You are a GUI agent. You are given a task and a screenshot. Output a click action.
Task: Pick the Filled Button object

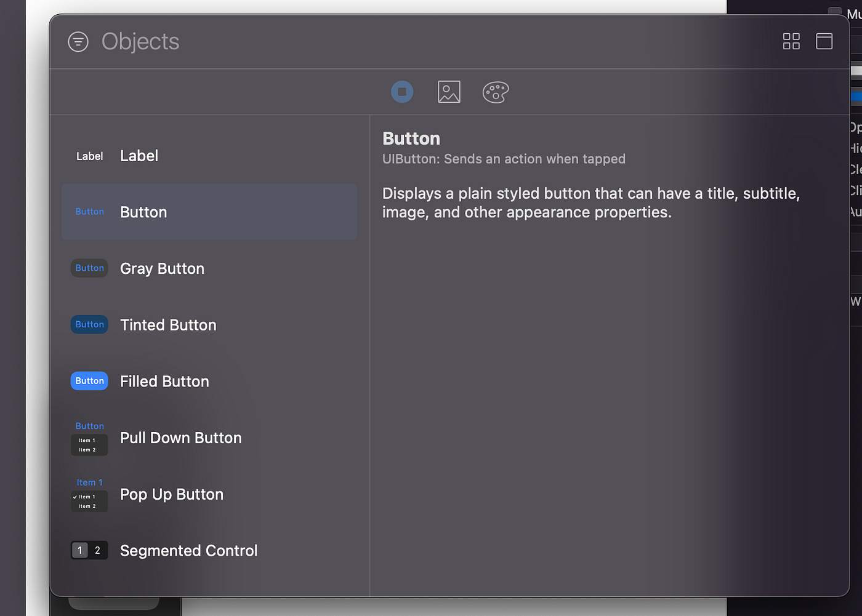(185, 381)
